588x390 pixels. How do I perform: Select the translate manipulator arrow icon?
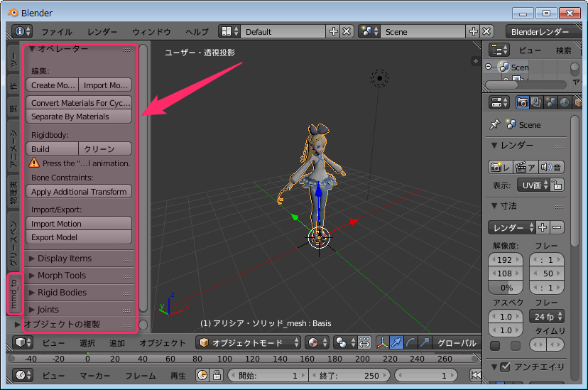396,342
